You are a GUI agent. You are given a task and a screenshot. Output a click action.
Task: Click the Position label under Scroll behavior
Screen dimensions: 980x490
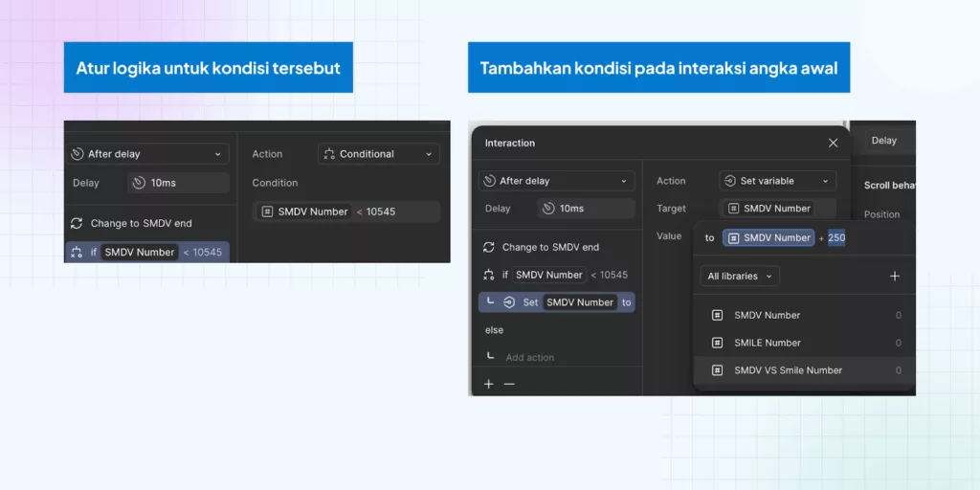click(881, 213)
